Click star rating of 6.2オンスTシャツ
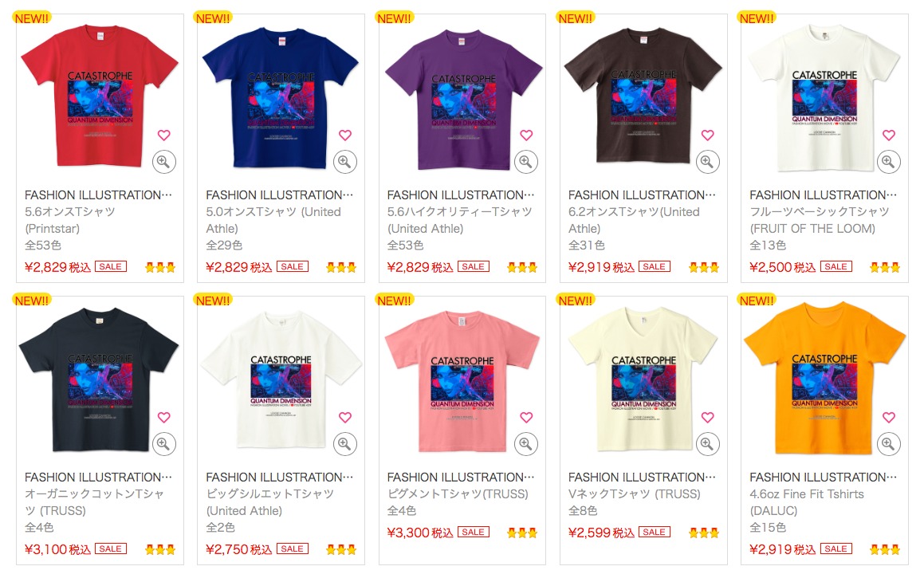The height and width of the screenshot is (574, 924). pos(704,268)
